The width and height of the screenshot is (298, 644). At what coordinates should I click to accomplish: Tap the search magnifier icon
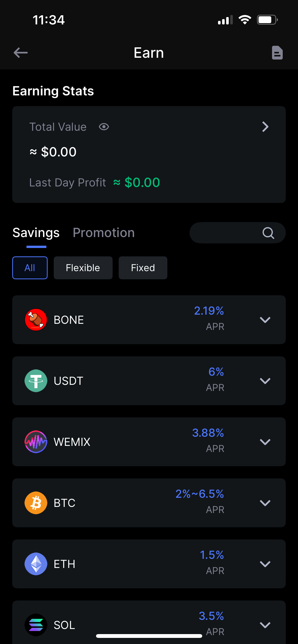pyautogui.click(x=268, y=233)
